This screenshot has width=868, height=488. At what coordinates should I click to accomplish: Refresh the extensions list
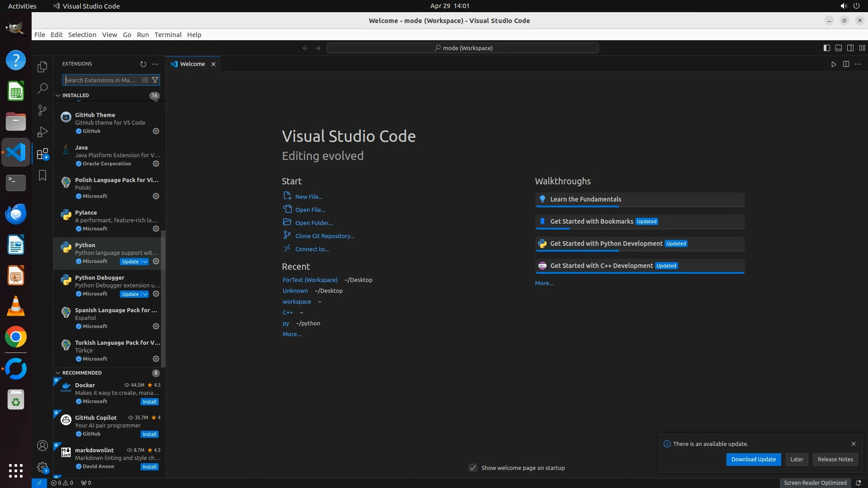click(x=143, y=64)
